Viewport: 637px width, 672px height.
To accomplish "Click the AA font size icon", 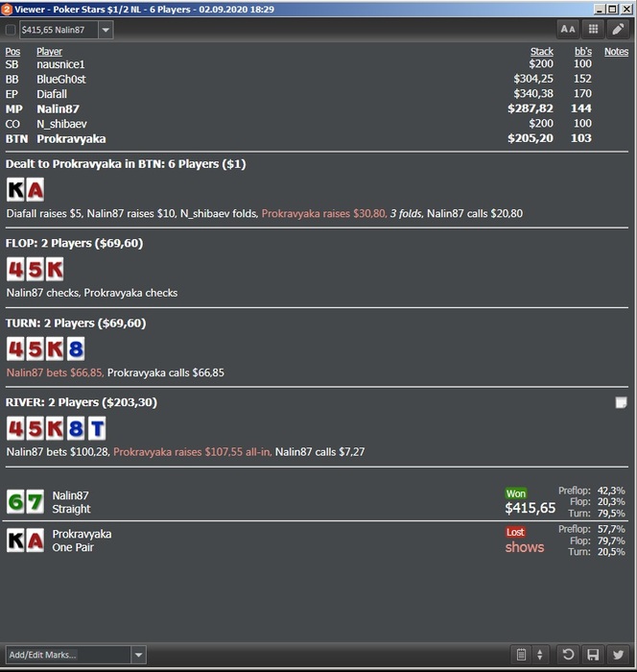I will tap(568, 29).
